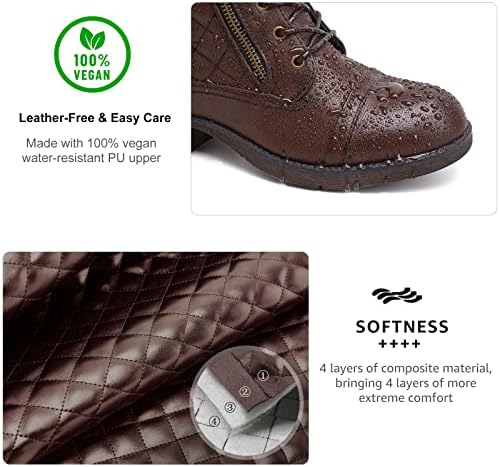Viewport: 500px width, 467px height.
Task: Click the boot's rubber outsole
Action: [333, 163]
